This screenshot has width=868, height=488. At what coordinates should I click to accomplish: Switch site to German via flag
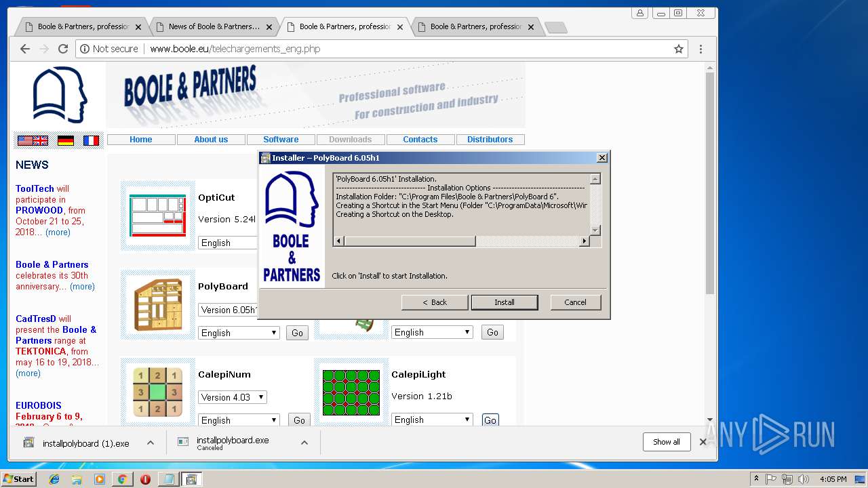tap(66, 140)
